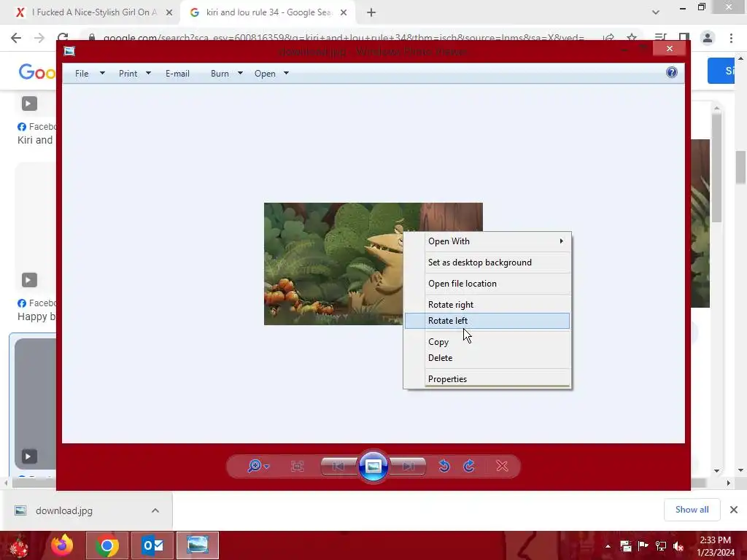Click network tray icon
747x560 pixels.
(x=661, y=546)
